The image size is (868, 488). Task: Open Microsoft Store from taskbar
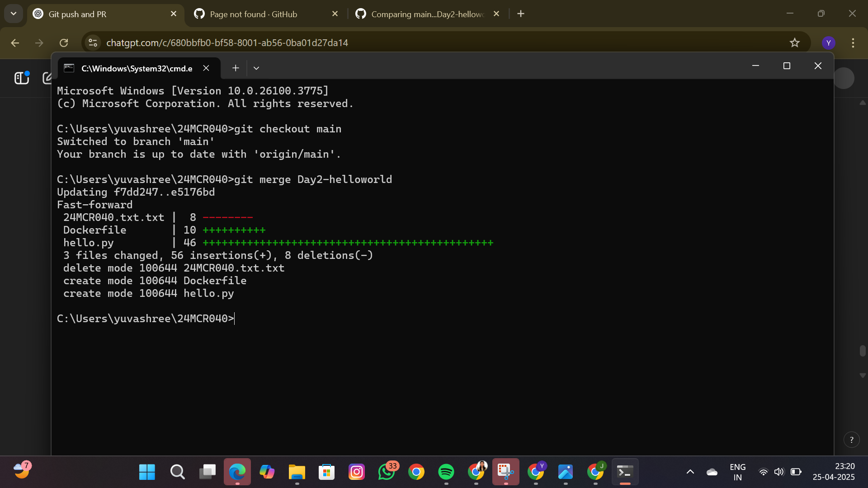[x=326, y=472]
